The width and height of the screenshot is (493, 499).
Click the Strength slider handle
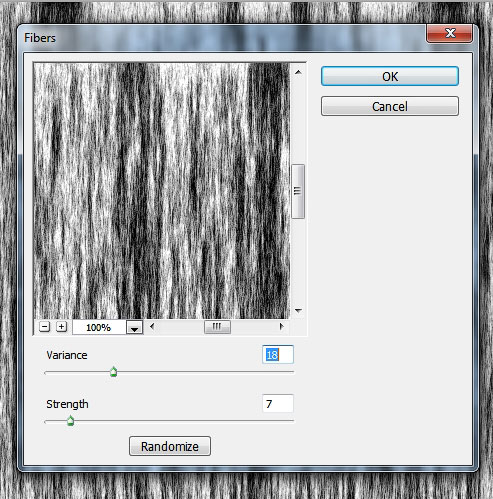click(70, 421)
